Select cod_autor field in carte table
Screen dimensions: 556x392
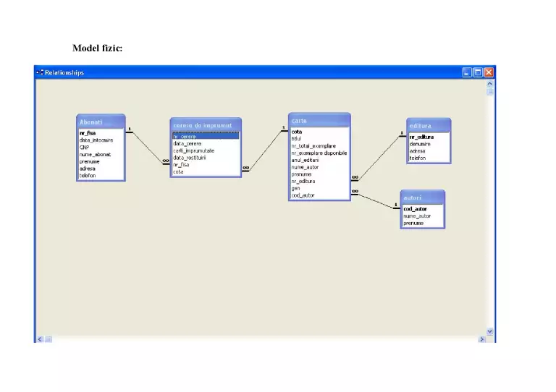(319, 195)
